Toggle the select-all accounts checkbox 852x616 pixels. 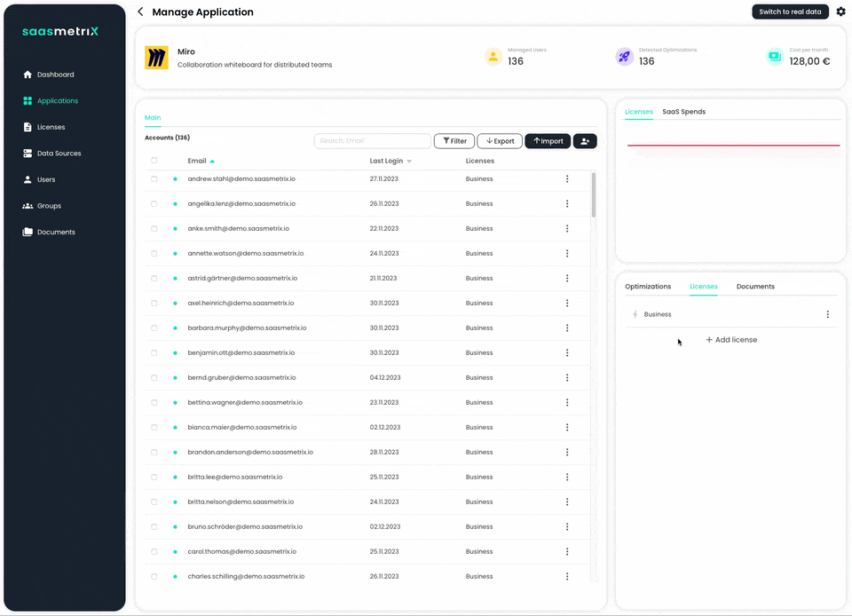[154, 161]
